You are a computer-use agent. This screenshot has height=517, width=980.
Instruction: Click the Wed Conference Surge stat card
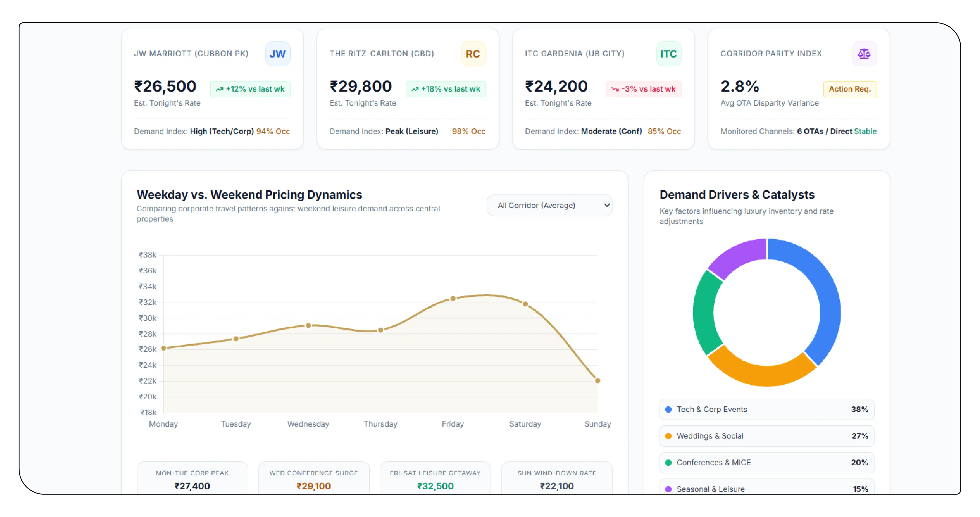tap(314, 479)
